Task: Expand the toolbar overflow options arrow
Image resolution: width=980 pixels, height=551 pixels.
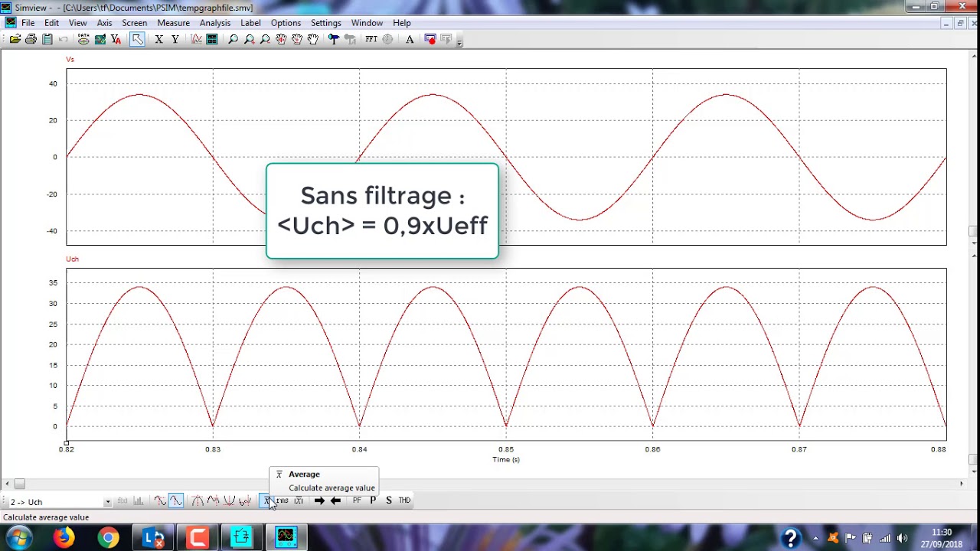Action: (x=459, y=41)
